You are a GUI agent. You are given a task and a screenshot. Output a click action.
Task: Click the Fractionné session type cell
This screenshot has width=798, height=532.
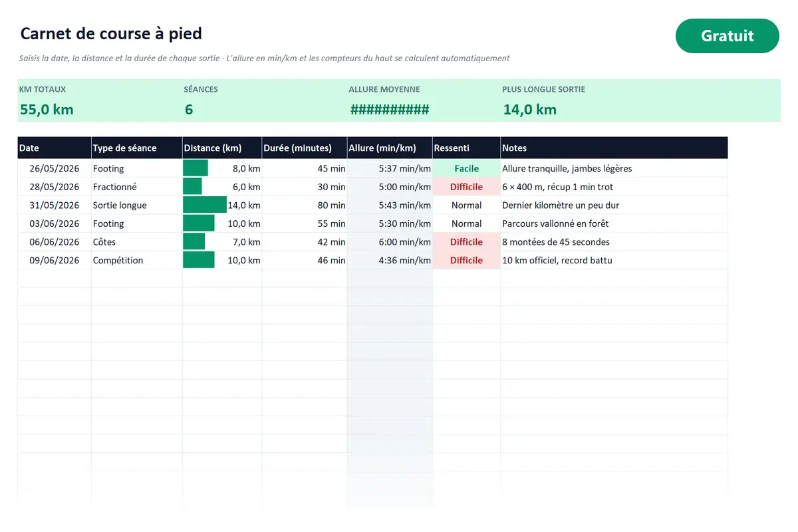[137, 187]
